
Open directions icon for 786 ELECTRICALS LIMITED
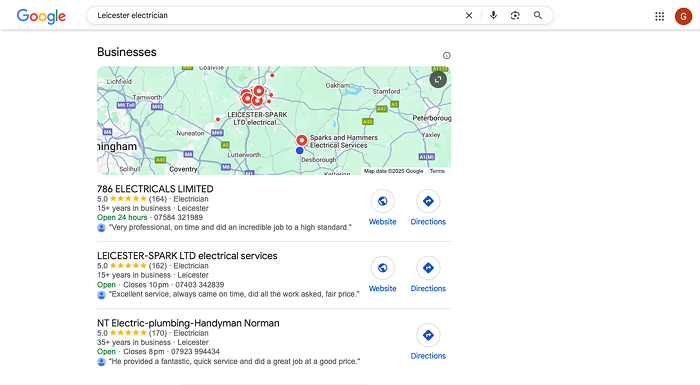pos(428,201)
